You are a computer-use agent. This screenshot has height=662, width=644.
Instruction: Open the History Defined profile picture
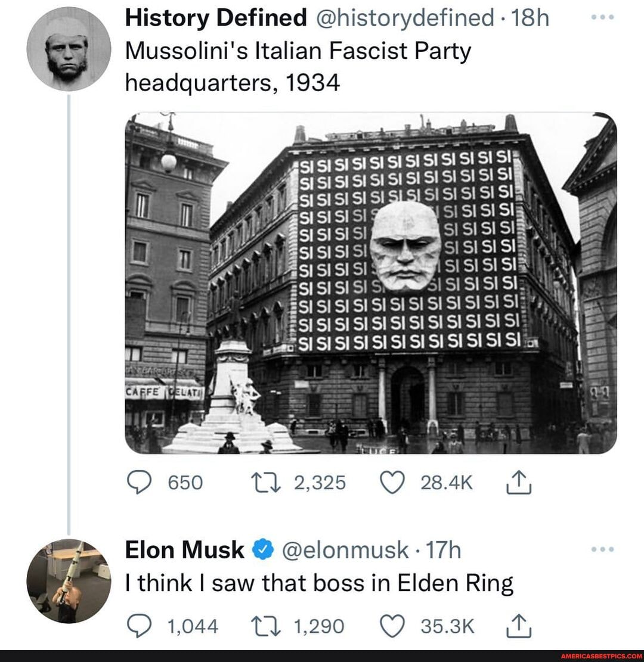(x=69, y=49)
